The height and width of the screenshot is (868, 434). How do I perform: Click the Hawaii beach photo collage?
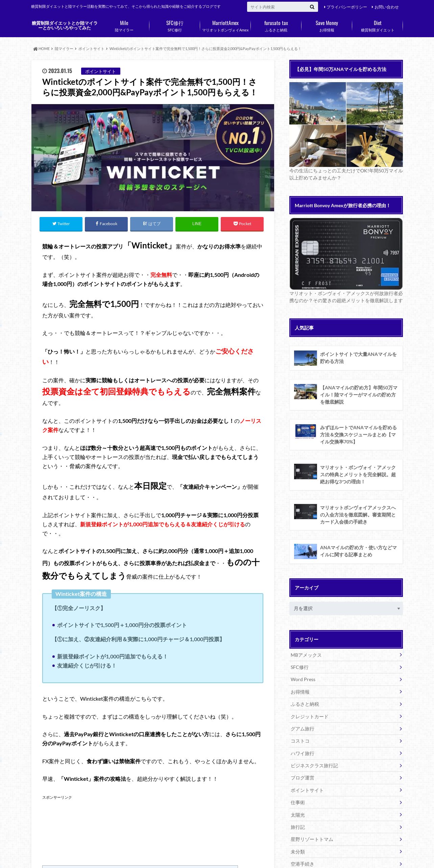tap(346, 124)
